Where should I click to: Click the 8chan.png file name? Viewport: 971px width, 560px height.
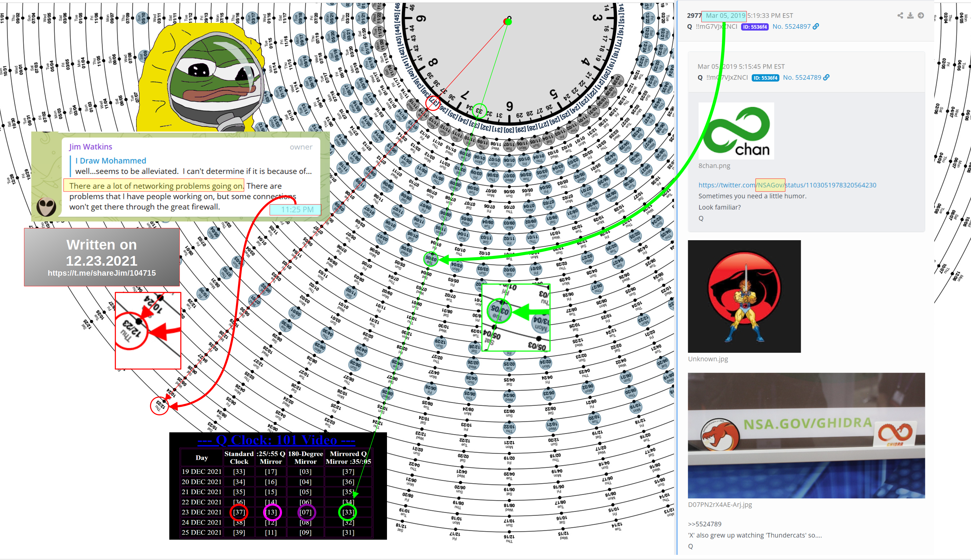pos(714,166)
